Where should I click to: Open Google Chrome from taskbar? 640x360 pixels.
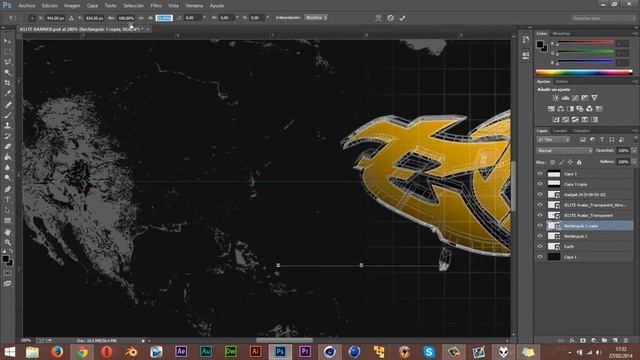coord(82,351)
